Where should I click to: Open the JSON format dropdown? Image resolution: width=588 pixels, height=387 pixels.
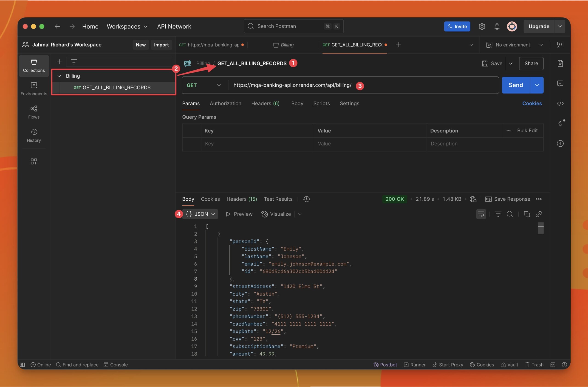(201, 214)
